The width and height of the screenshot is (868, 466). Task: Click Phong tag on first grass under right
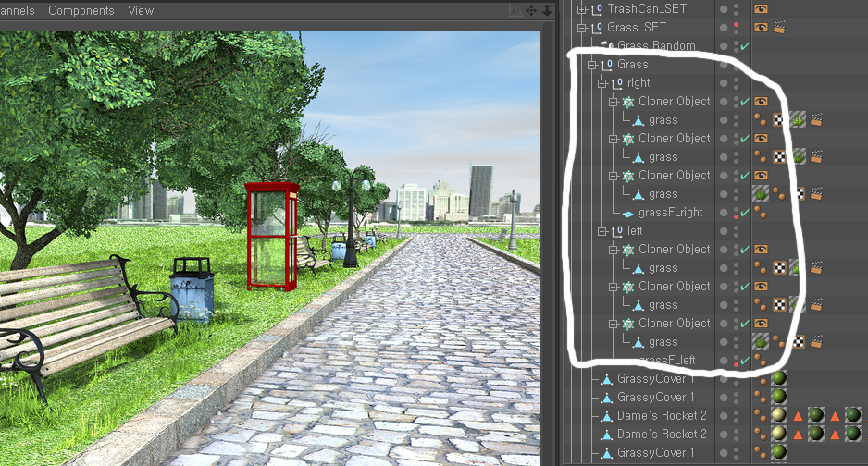tap(761, 120)
